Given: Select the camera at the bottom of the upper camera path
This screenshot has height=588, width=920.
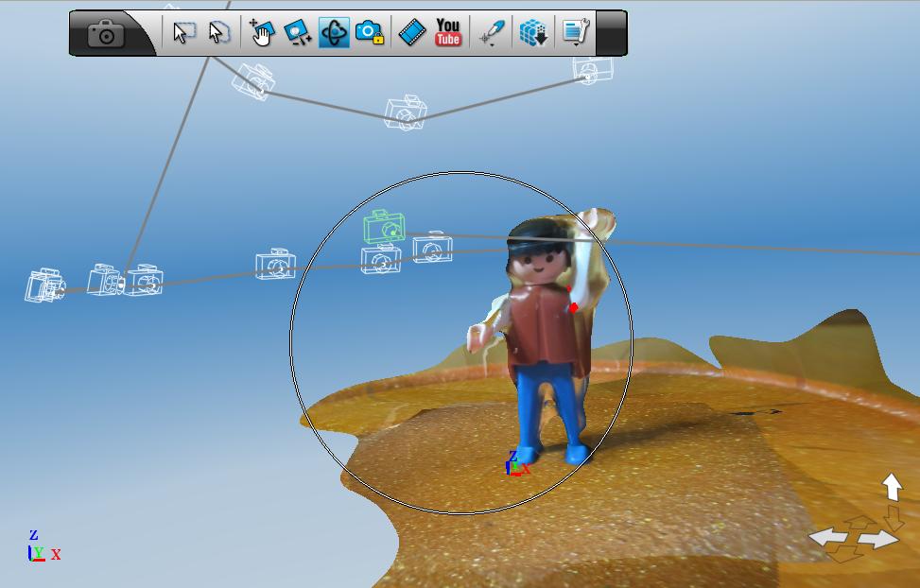Looking at the screenshot, I should tap(406, 112).
